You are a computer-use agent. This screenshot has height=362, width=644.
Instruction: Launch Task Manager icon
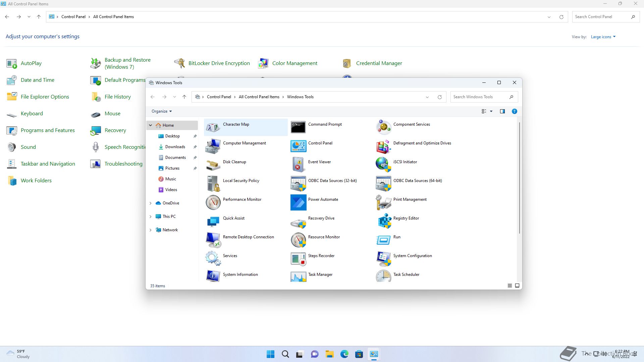pyautogui.click(x=298, y=276)
